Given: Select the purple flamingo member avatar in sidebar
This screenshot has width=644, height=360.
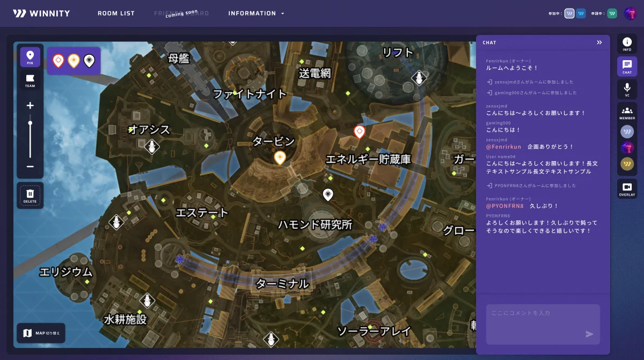Looking at the screenshot, I should point(627,148).
